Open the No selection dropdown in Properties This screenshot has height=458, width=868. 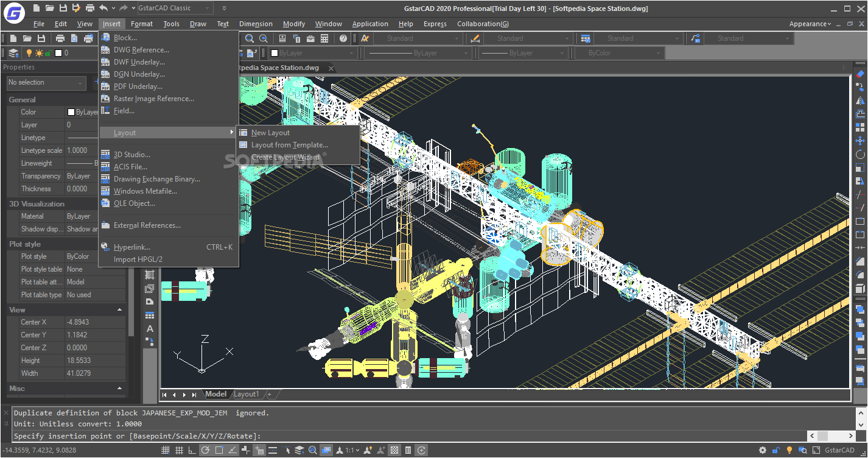(x=46, y=83)
